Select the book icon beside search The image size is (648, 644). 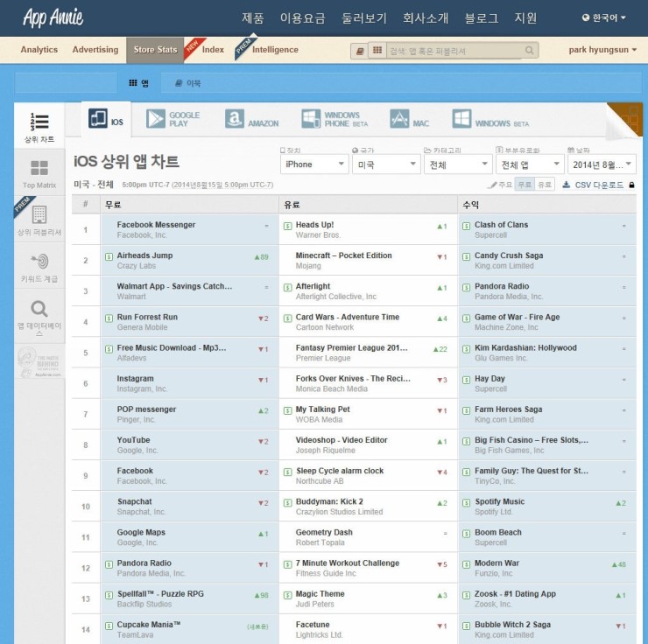[360, 51]
